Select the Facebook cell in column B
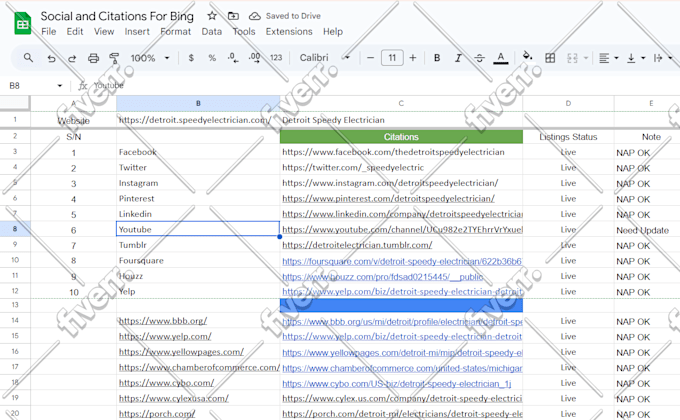Image resolution: width=680 pixels, height=420 pixels. click(198, 152)
